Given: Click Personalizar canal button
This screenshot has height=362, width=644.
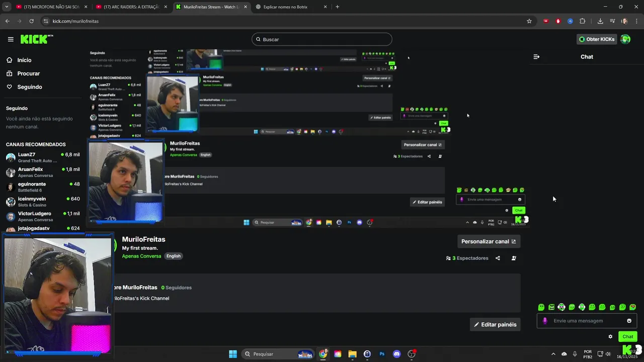Looking at the screenshot, I should click(489, 241).
